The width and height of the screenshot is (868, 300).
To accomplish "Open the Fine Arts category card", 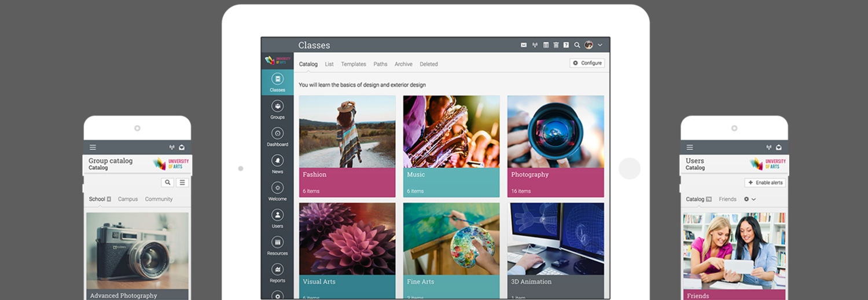I will [x=451, y=250].
